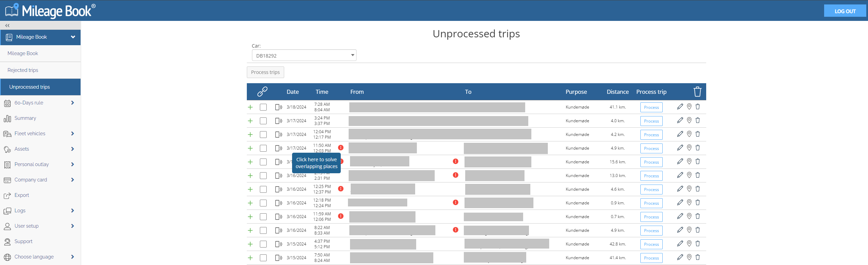Open Rejected trips in the sidebar
Viewport: 868px width, 265px height.
23,70
